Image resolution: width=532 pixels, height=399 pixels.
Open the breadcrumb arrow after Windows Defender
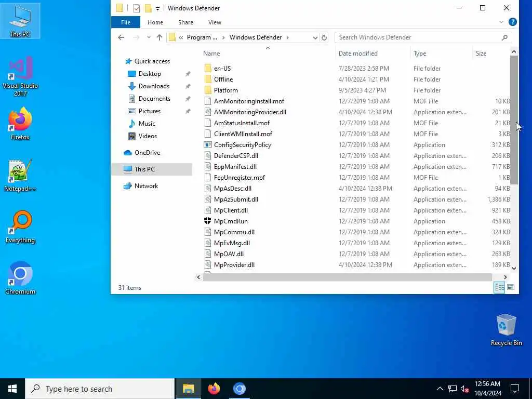[287, 37]
